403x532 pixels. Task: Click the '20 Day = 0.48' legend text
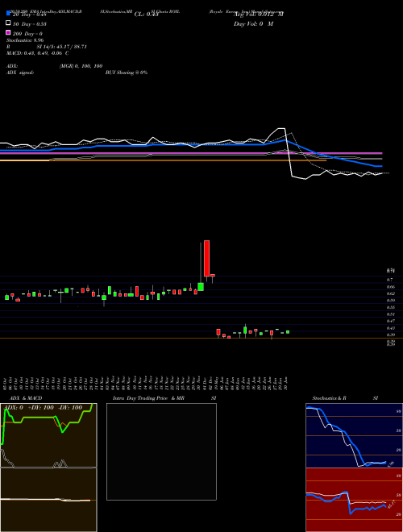(30, 15)
